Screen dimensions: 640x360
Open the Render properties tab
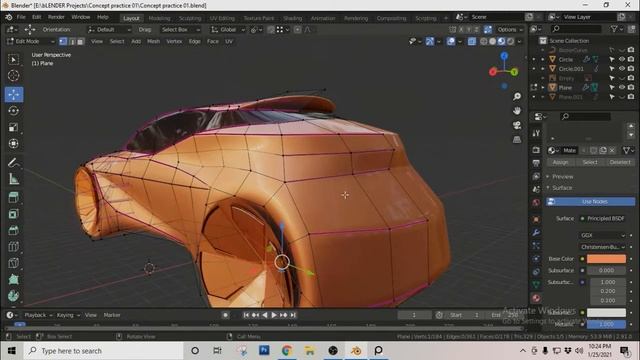click(536, 150)
